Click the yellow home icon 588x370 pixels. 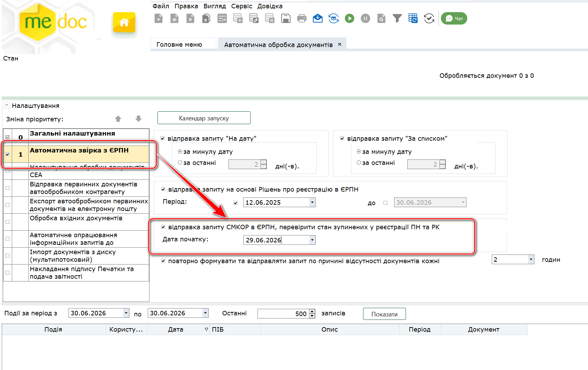tap(124, 23)
